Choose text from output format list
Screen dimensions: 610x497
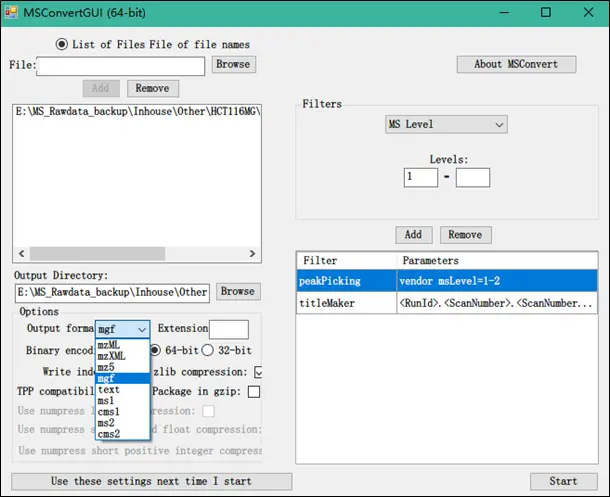point(123,389)
